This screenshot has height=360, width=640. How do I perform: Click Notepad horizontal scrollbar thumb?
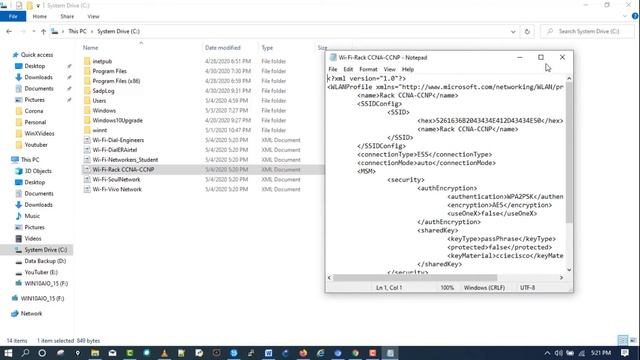pyautogui.click(x=415, y=278)
